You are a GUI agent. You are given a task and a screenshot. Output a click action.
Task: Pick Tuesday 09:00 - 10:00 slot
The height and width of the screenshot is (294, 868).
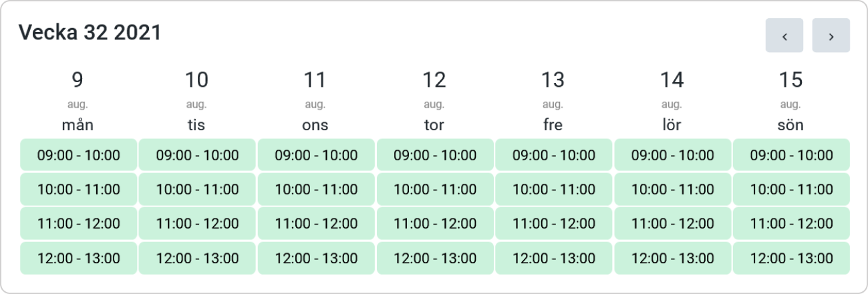click(x=197, y=155)
